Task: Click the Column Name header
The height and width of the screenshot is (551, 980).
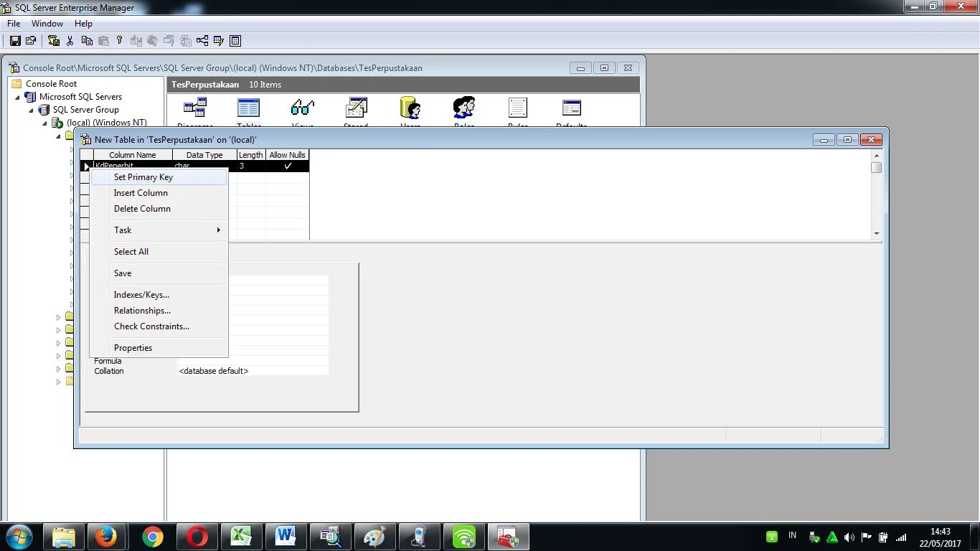Action: [133, 155]
